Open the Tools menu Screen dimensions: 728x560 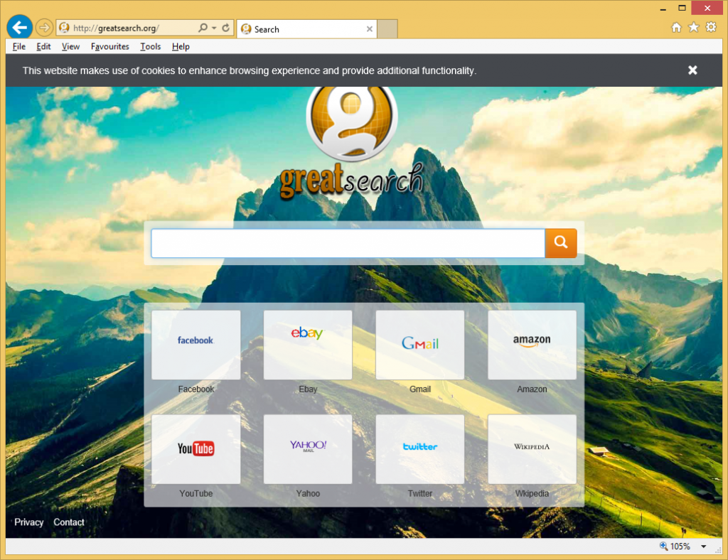(x=151, y=46)
